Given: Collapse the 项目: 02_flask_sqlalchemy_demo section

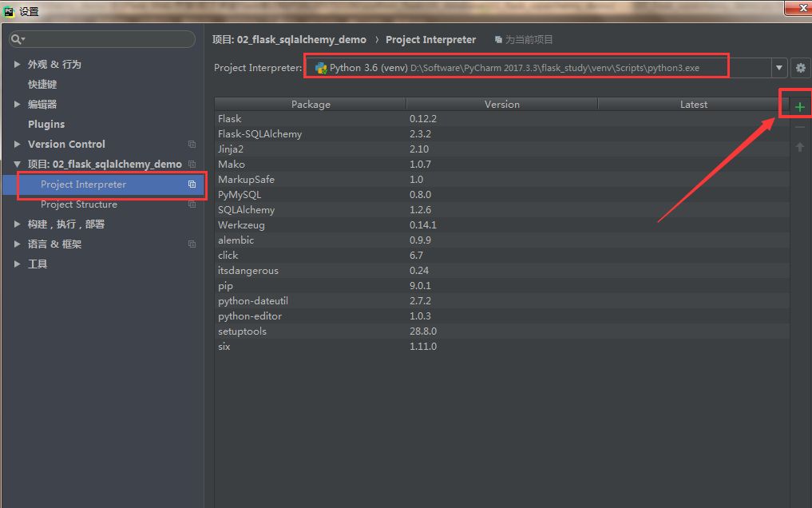Looking at the screenshot, I should (x=17, y=165).
